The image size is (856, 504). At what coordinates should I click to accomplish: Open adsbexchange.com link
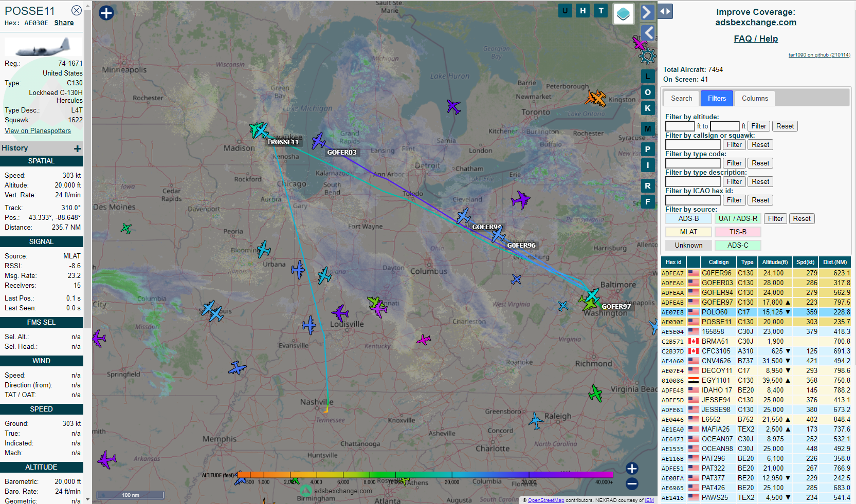[x=756, y=22]
